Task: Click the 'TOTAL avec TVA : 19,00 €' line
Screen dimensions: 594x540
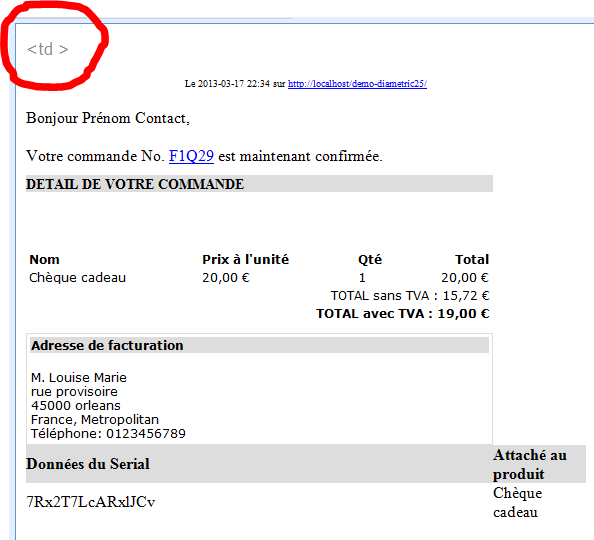Action: [x=403, y=314]
